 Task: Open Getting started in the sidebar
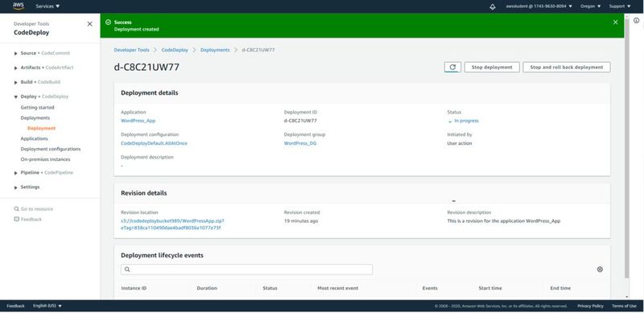(x=37, y=108)
